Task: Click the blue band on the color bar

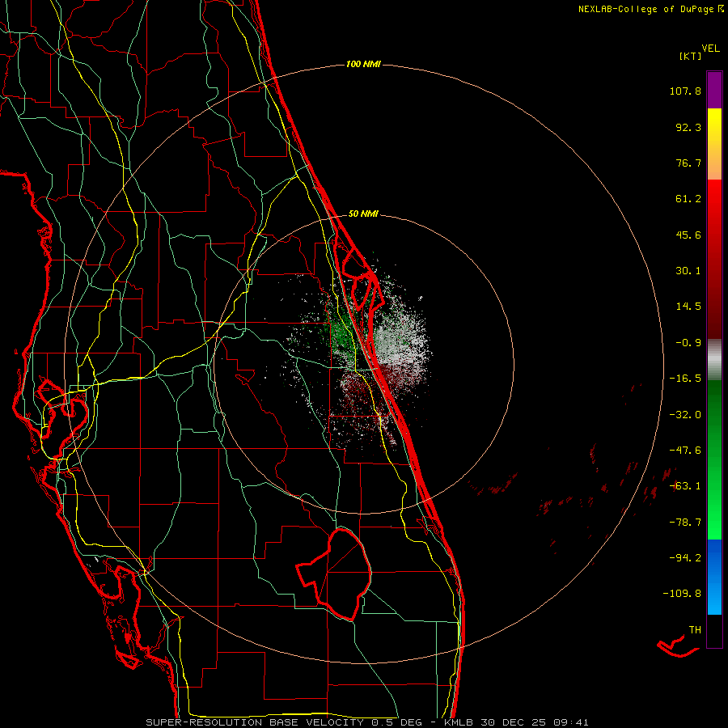Action: [x=714, y=577]
